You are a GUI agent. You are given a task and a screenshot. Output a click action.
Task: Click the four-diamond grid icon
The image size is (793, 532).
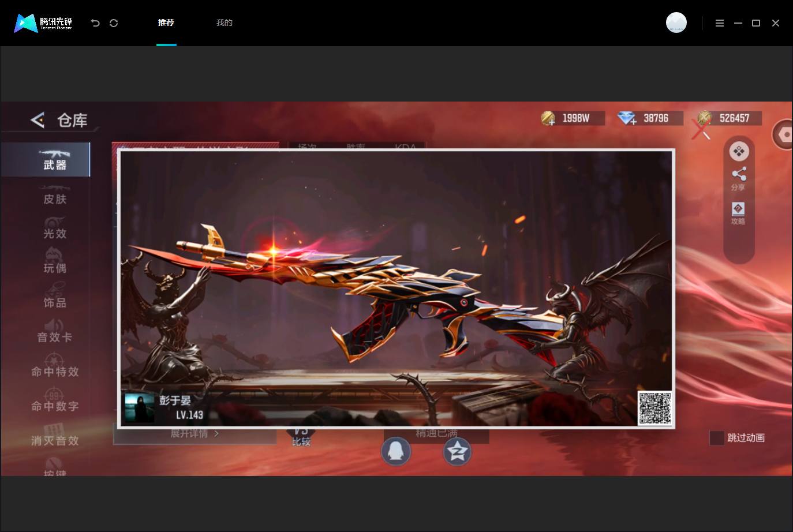tap(739, 151)
